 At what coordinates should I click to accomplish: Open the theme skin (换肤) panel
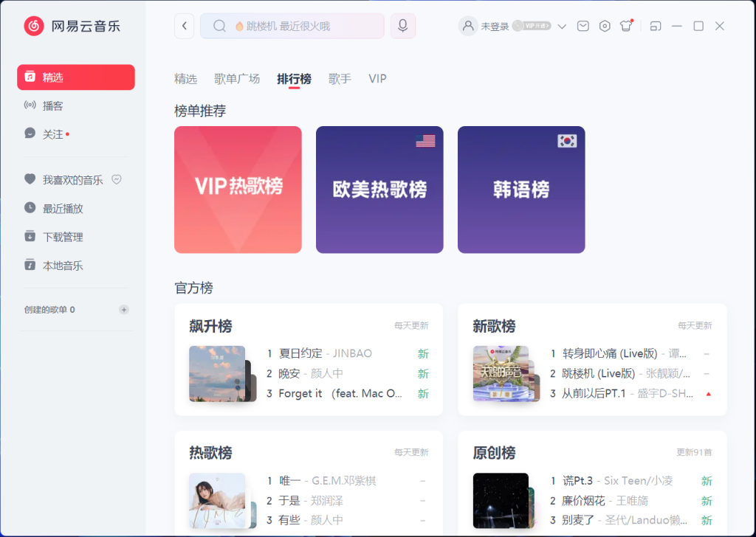624,25
